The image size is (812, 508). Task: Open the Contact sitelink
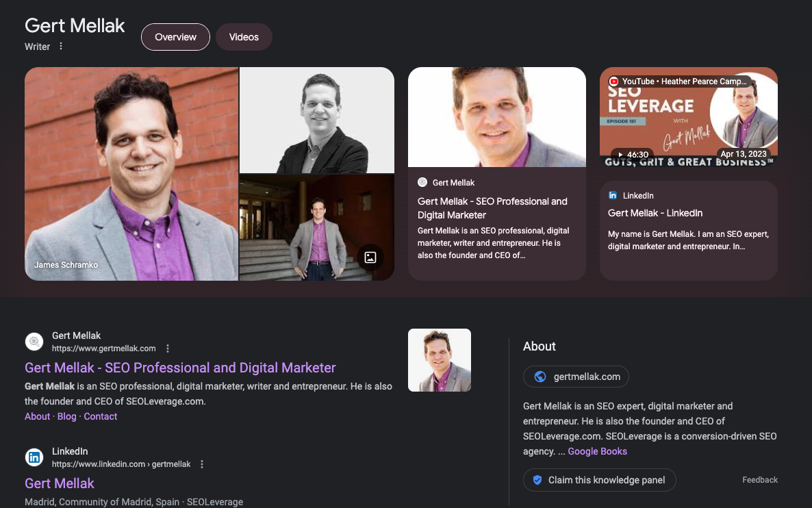point(101,416)
